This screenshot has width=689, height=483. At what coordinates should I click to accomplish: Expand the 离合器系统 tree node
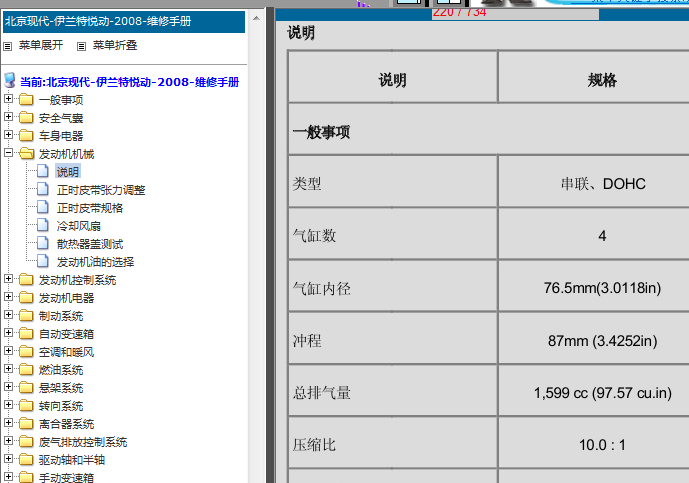(8, 423)
